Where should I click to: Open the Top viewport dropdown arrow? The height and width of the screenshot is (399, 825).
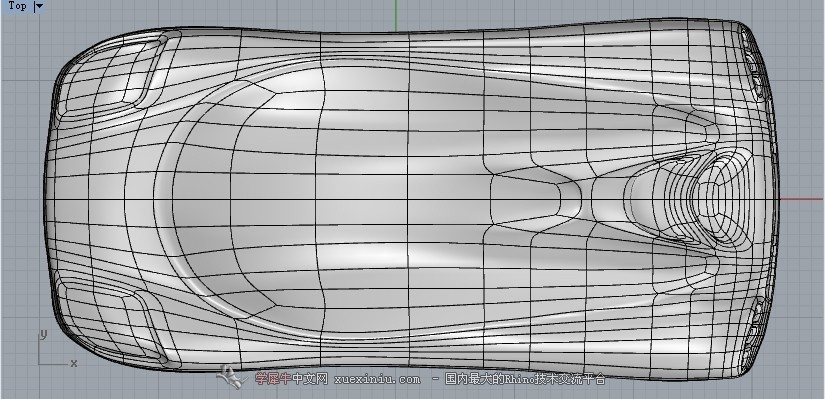(38, 6)
